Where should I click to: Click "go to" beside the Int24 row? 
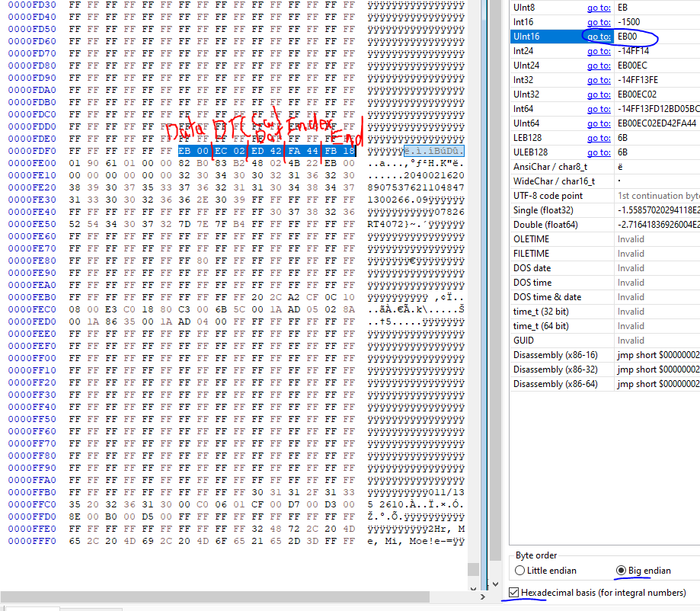tap(599, 51)
